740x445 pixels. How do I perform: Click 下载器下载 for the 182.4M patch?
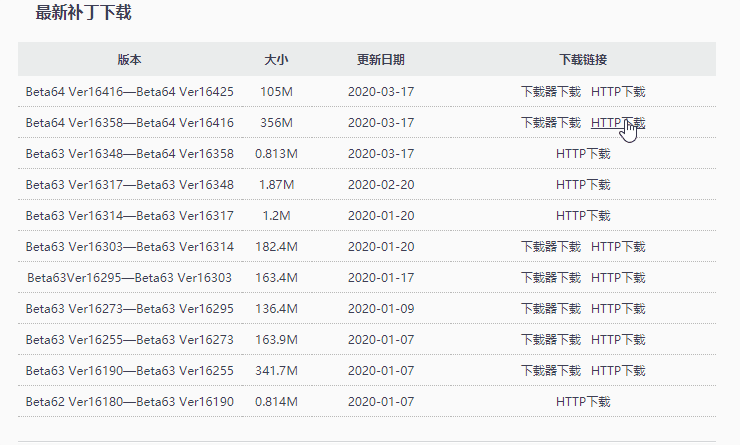coord(550,247)
